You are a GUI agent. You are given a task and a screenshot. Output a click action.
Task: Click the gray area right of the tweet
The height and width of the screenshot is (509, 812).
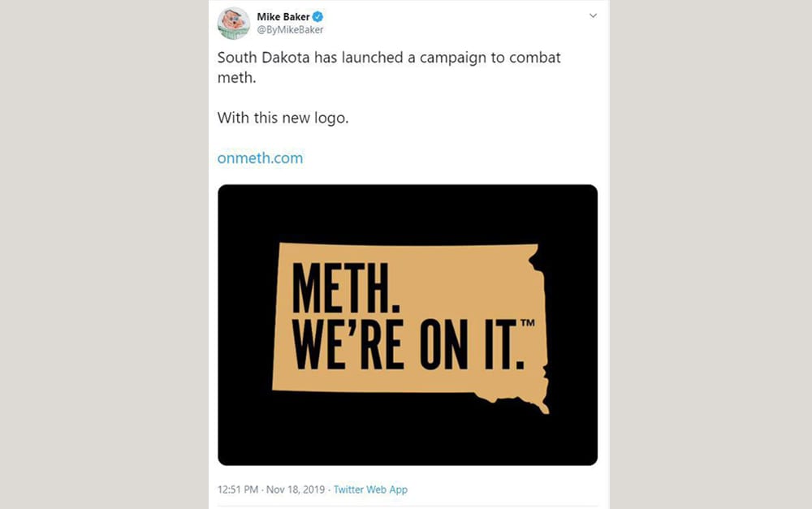(x=710, y=254)
